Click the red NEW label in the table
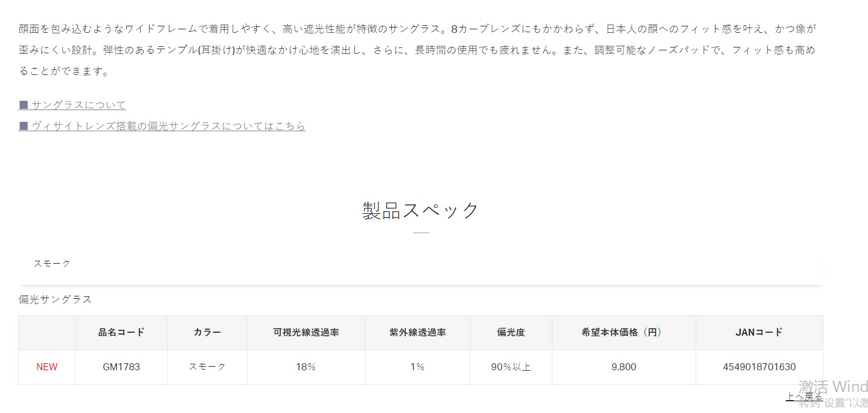The image size is (868, 413). pyautogui.click(x=47, y=367)
